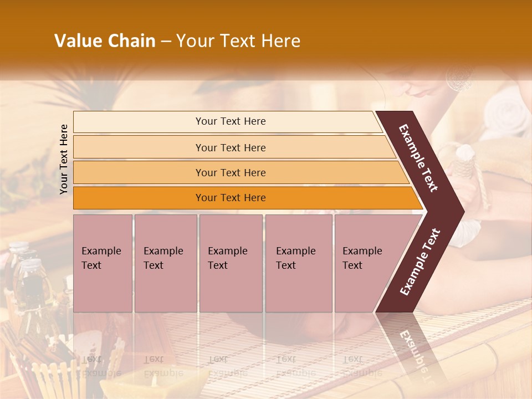
Task: Click the lower Example Text on the brown arrow
Action: 420,262
